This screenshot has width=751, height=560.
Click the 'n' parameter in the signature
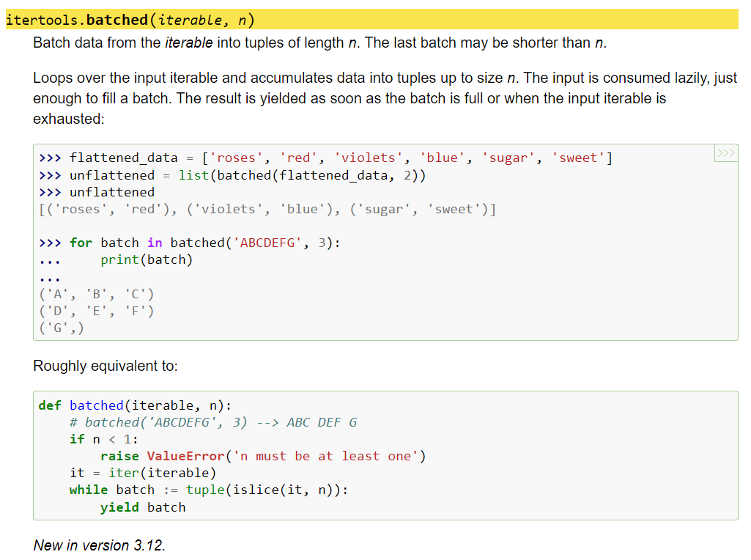click(x=242, y=20)
